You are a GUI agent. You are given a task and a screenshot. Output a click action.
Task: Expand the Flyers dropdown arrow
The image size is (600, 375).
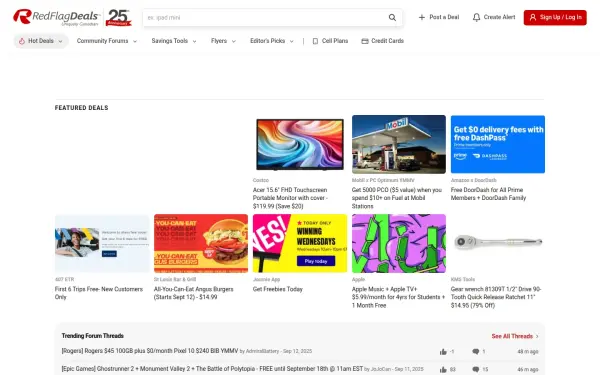point(233,41)
